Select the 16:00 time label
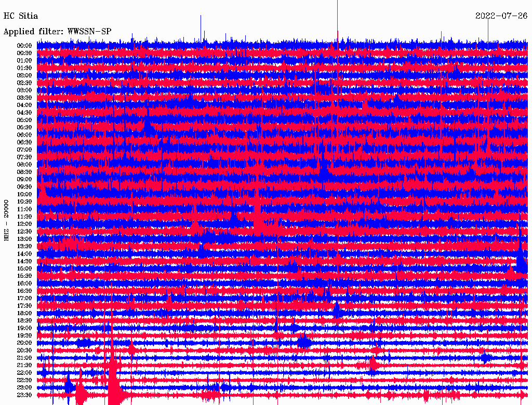This screenshot has height=405, width=532. 24,283
